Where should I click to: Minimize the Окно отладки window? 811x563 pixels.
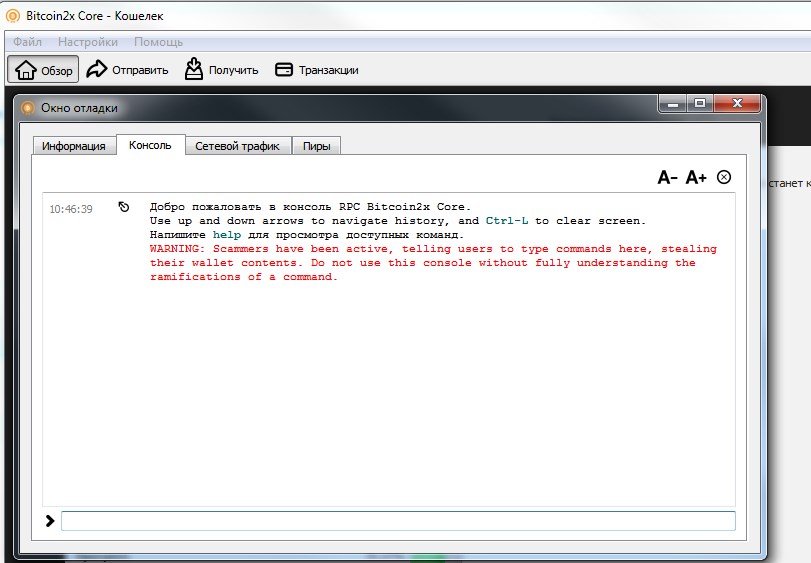point(673,103)
